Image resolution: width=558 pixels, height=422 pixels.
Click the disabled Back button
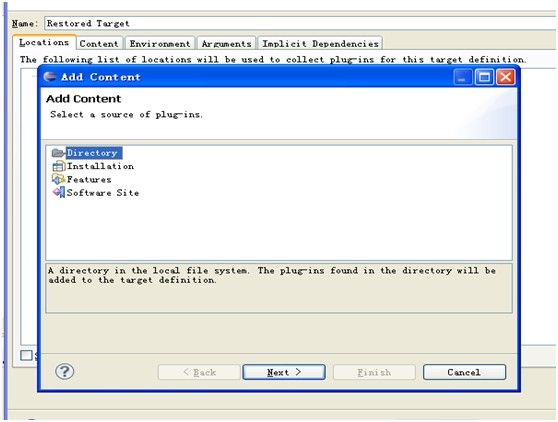click(199, 372)
